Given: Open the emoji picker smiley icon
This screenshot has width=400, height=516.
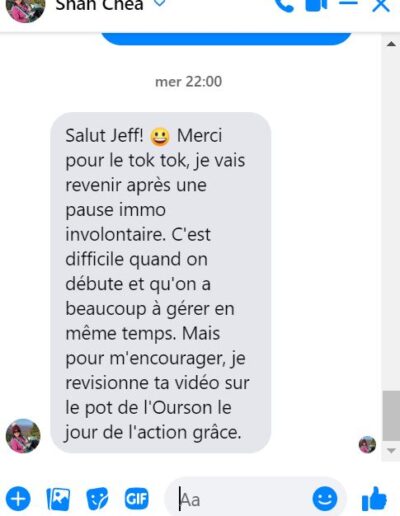Looking at the screenshot, I should pos(325,499).
